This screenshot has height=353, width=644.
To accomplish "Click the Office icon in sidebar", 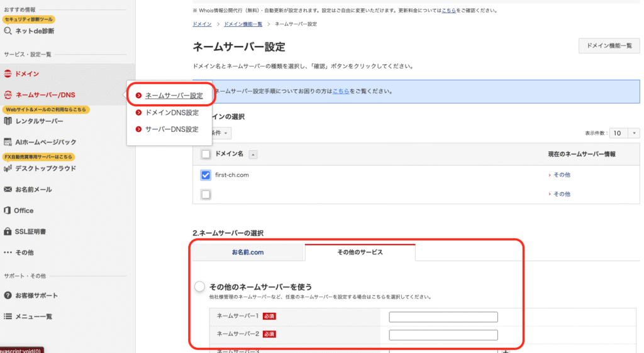I will pos(8,210).
